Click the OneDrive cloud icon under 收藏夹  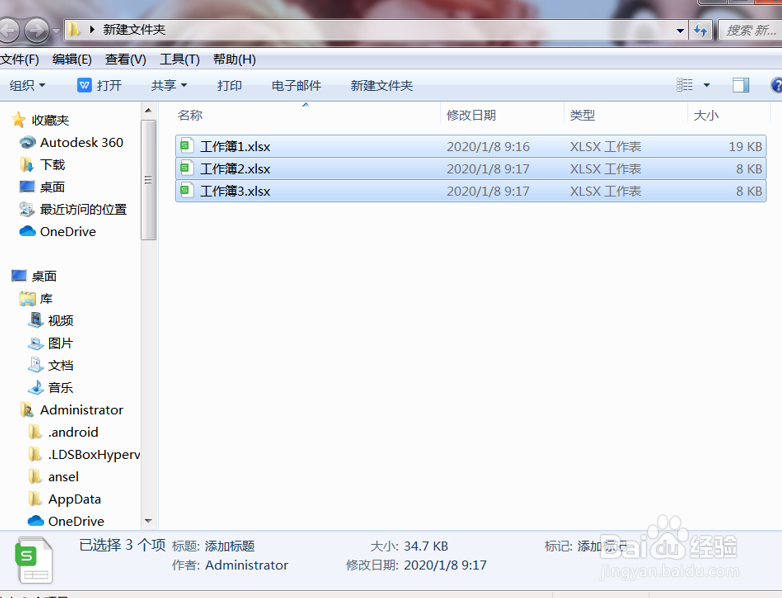point(27,231)
